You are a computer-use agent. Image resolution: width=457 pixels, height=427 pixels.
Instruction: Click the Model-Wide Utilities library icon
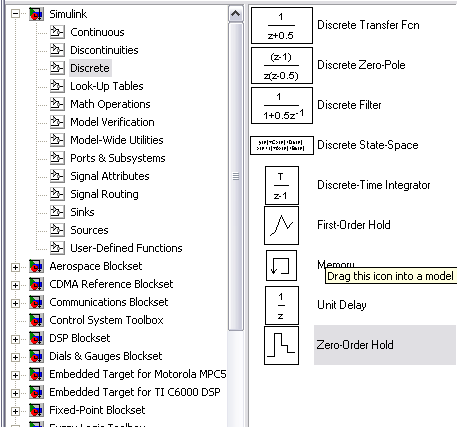(x=57, y=140)
